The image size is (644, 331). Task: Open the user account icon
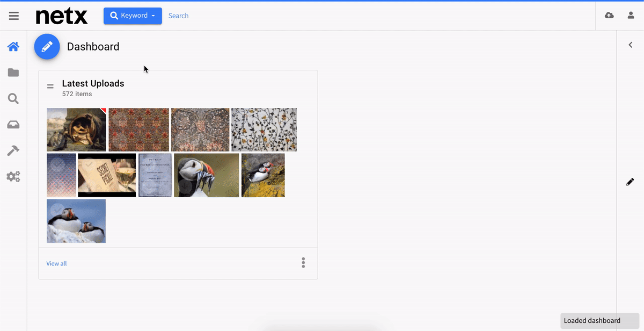coord(631,16)
